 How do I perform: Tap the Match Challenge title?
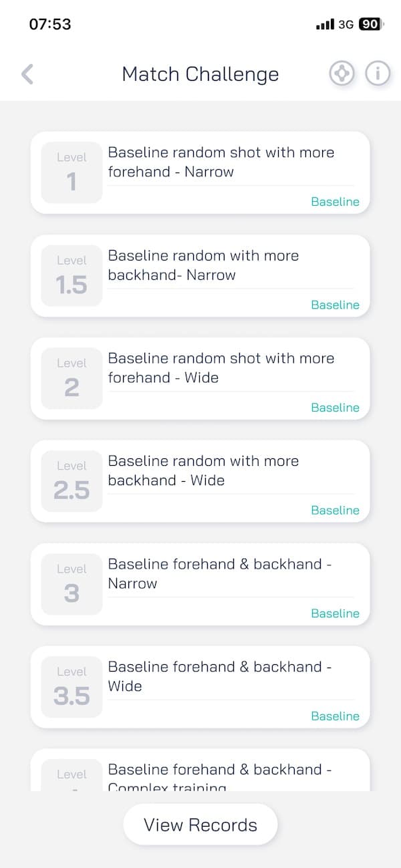pos(200,74)
